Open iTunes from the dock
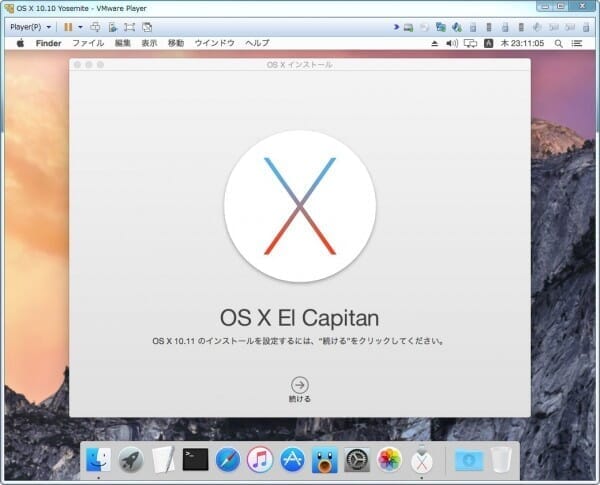This screenshot has width=600, height=485. [260, 459]
